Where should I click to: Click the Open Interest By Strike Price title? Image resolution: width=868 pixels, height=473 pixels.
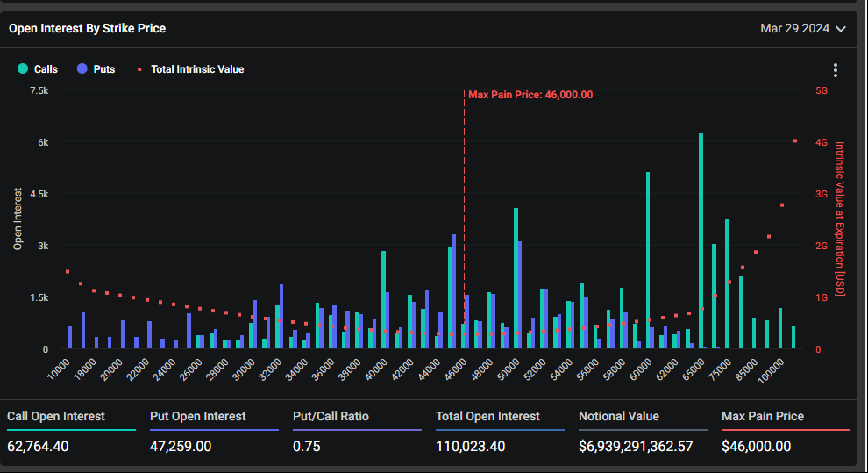(87, 28)
